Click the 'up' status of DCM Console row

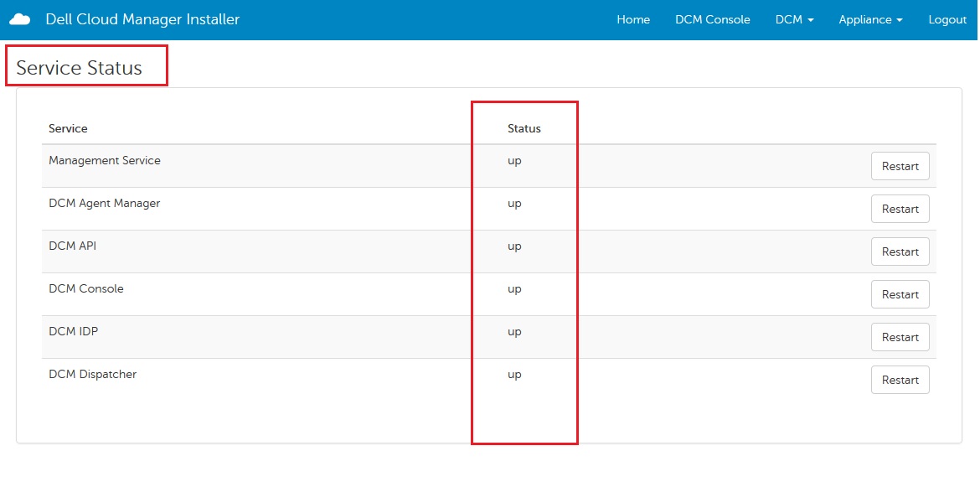[514, 289]
